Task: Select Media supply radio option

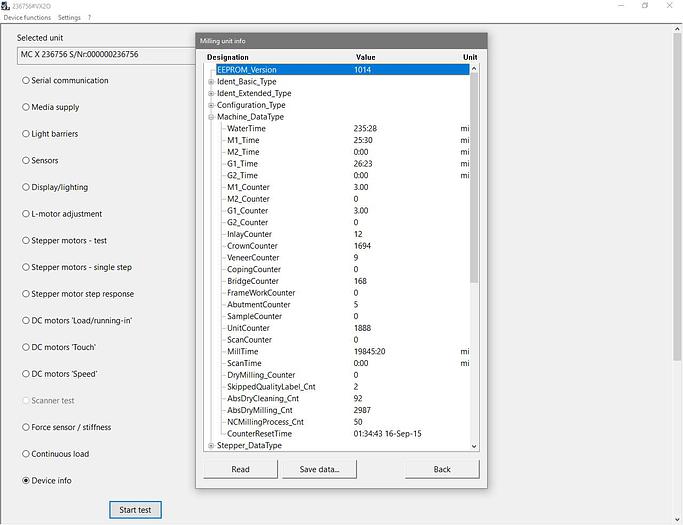Action: [x=26, y=107]
